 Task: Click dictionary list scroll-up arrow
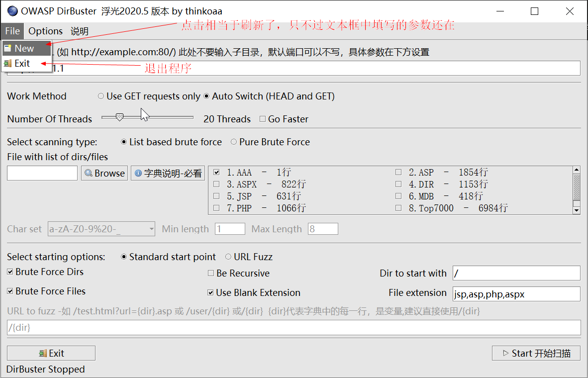577,170
